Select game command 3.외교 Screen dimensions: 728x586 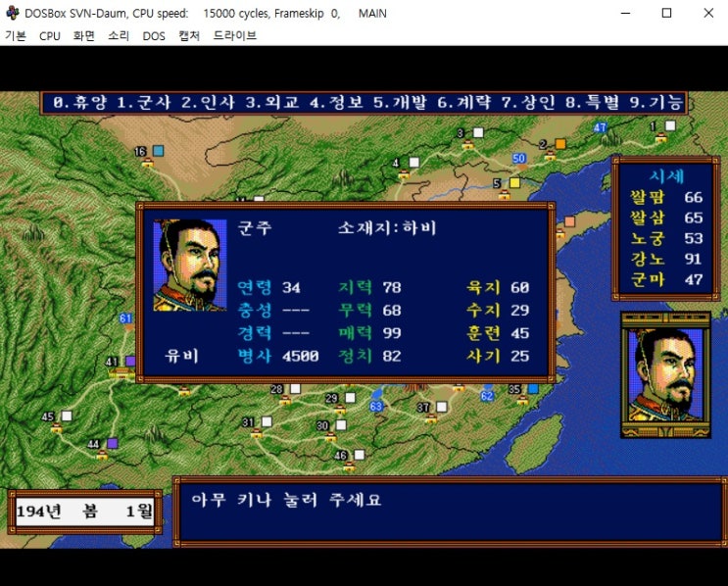(x=271, y=103)
